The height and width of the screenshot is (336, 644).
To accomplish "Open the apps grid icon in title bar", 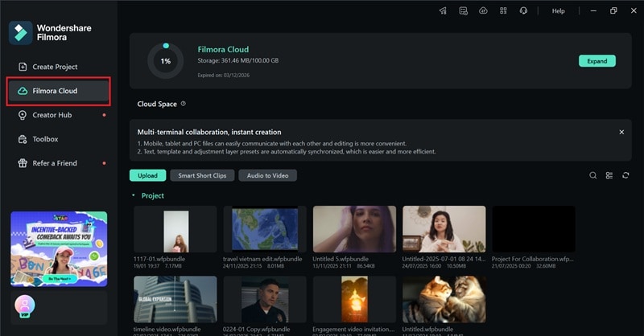I will point(503,11).
